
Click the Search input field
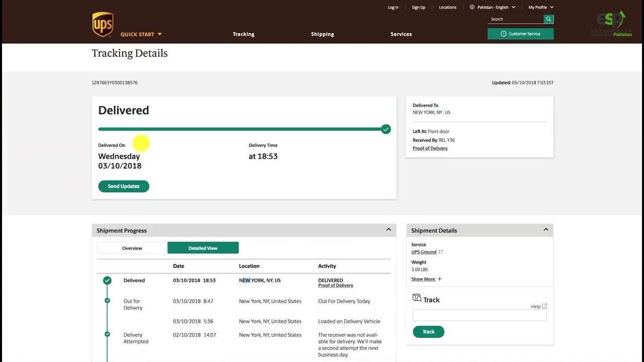pyautogui.click(x=516, y=19)
